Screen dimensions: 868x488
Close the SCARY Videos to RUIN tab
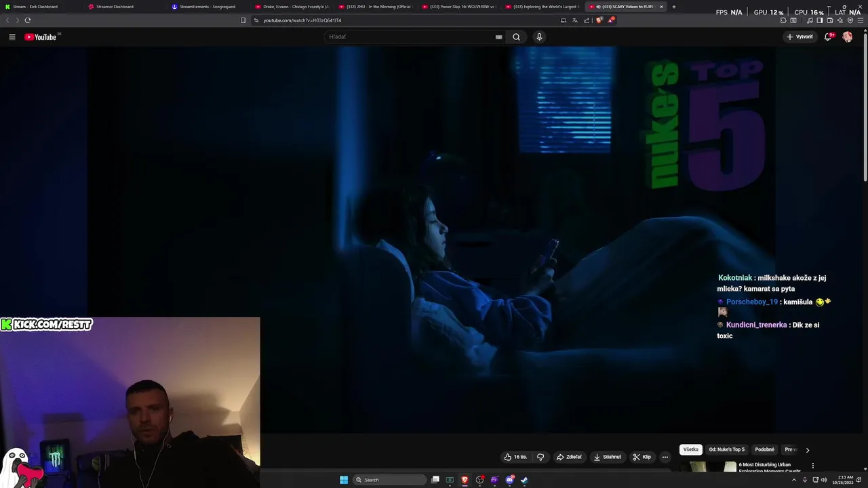pos(662,7)
